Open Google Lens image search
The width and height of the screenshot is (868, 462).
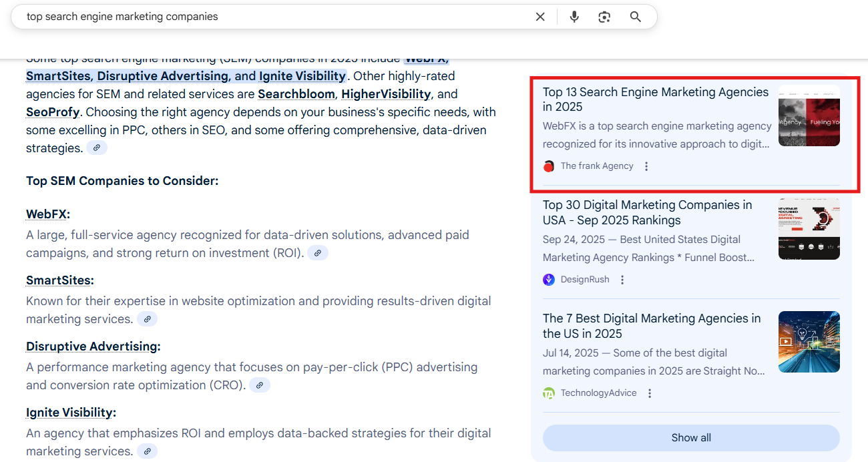point(604,16)
